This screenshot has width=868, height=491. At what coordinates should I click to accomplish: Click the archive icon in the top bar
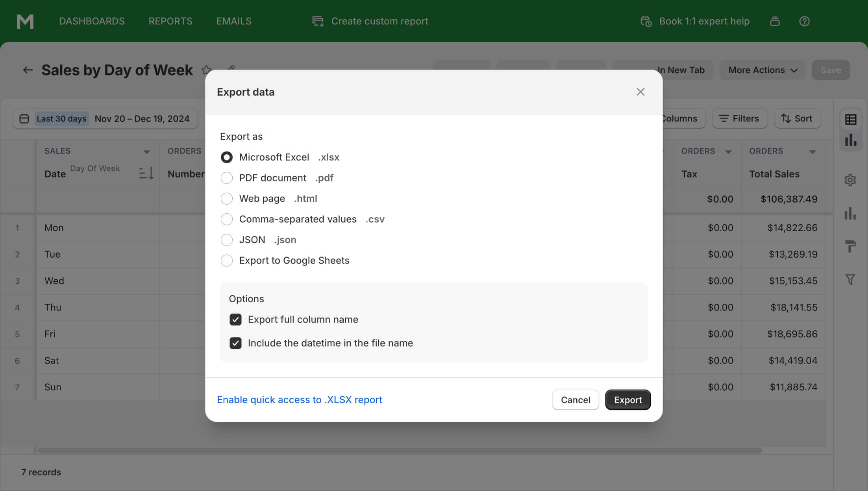(775, 21)
